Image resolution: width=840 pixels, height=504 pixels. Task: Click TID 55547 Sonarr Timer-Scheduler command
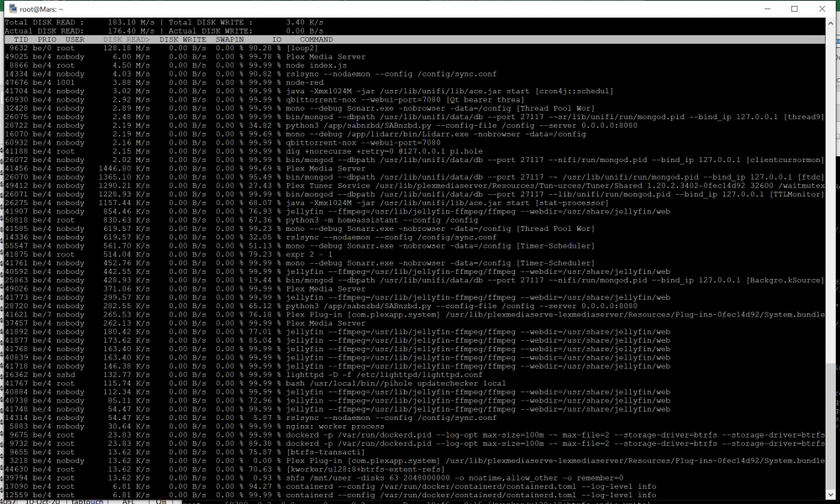(x=440, y=246)
